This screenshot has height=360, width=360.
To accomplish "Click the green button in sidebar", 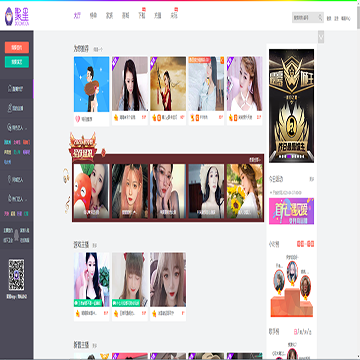I will 17,62.
